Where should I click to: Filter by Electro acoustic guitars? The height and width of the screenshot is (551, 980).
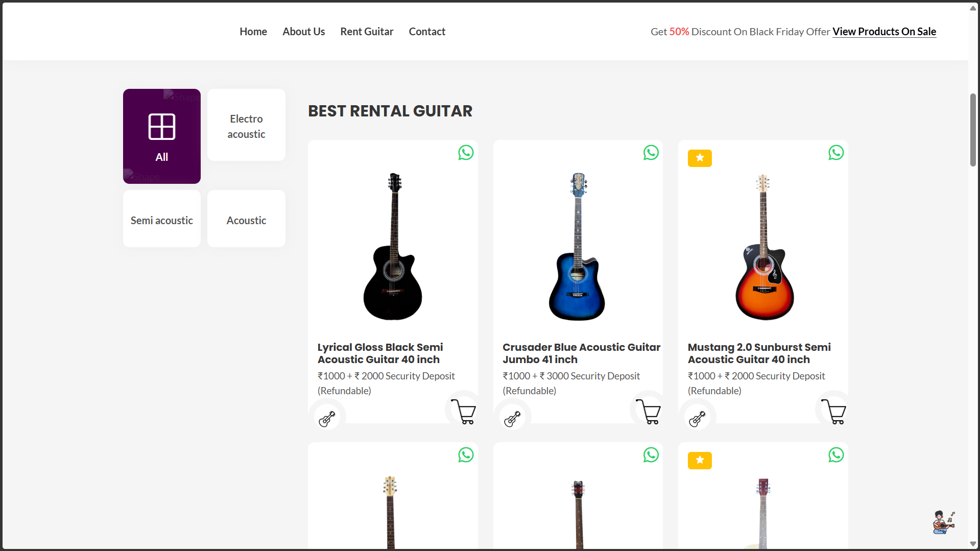pos(246,126)
